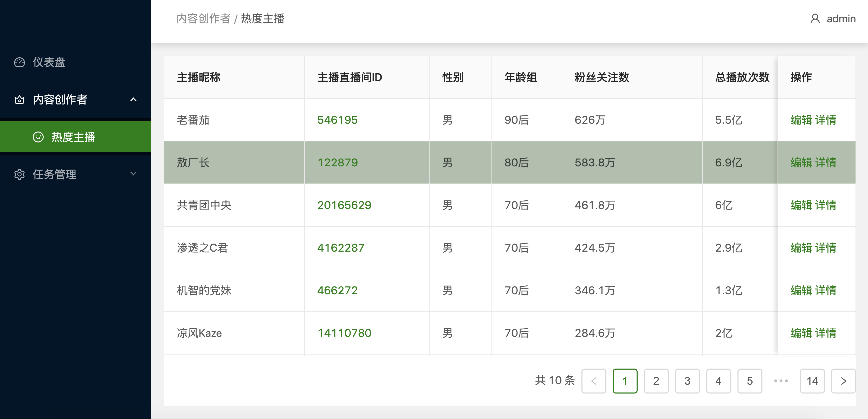Click the admin user avatar icon
Screen dimensions: 868x419
coord(815,19)
